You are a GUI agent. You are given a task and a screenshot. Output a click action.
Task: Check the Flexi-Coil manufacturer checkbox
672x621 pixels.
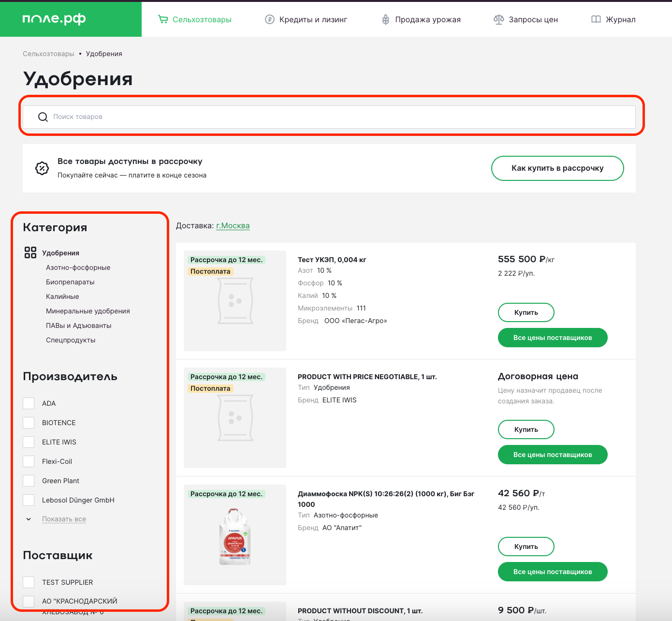coord(29,461)
